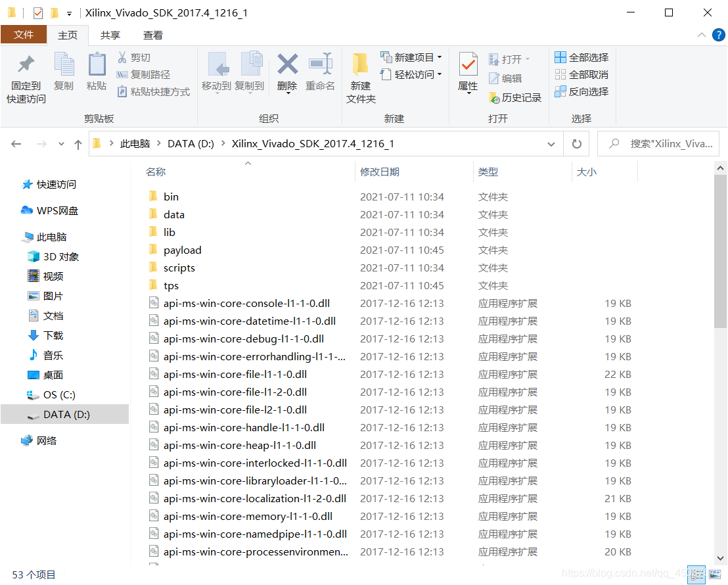
Task: Expand address bar history dropdown
Action: tap(551, 144)
